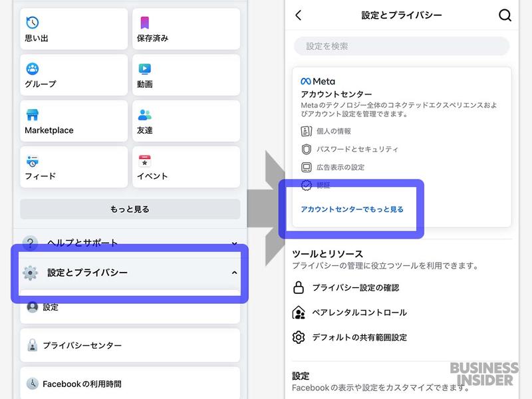Viewport: 532px width, 399px height.
Task: Click the パスワードとセキュリティ shield icon
Action: (x=306, y=149)
